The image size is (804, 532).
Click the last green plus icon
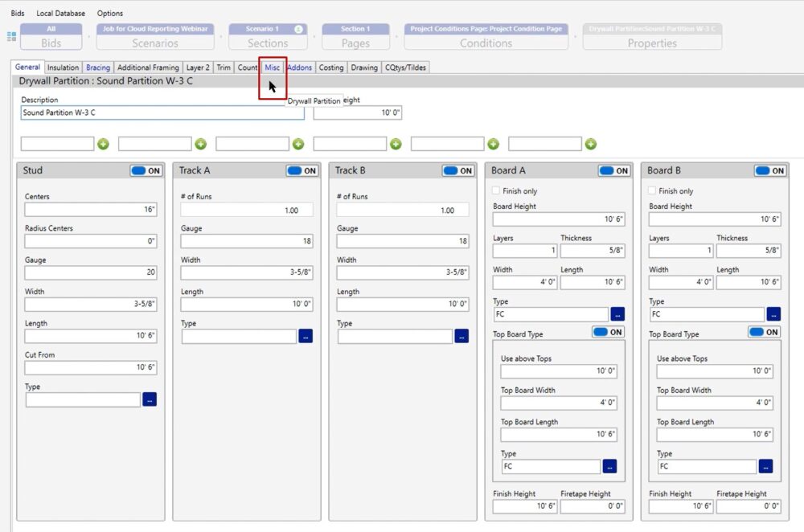pyautogui.click(x=591, y=144)
